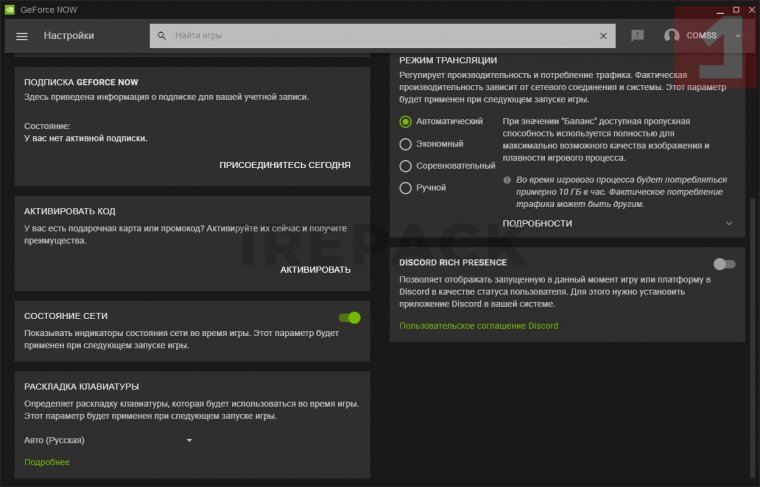Enable the Discord Rich Presence toggle
760x487 pixels.
(x=724, y=264)
